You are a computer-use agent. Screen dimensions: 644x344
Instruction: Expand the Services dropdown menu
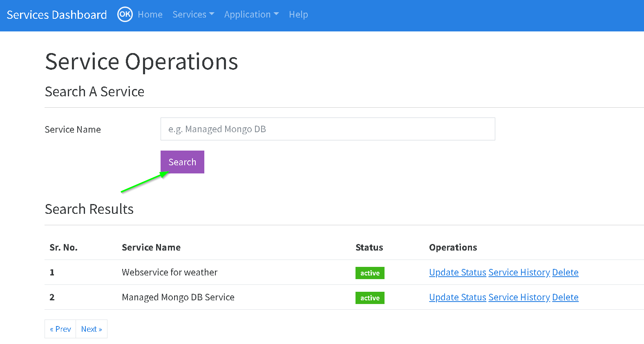pos(193,14)
